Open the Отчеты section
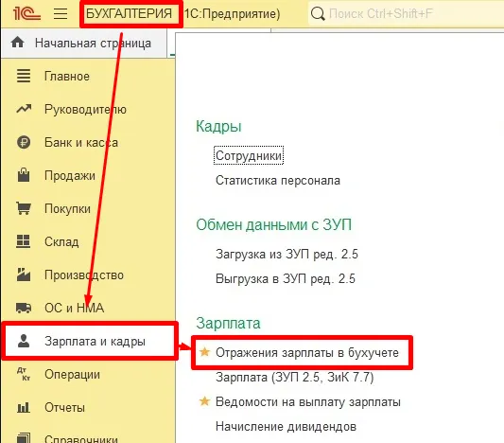Viewport: 504px width, 443px height. (64, 407)
